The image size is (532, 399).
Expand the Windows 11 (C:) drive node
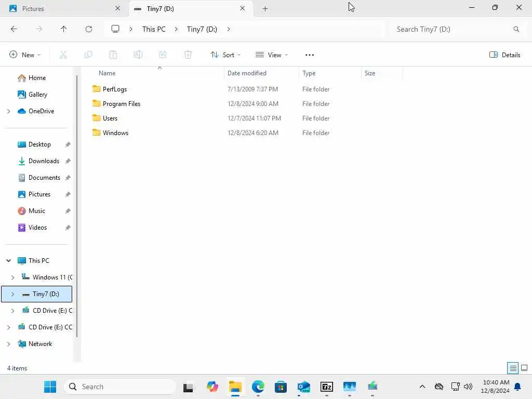pyautogui.click(x=12, y=277)
